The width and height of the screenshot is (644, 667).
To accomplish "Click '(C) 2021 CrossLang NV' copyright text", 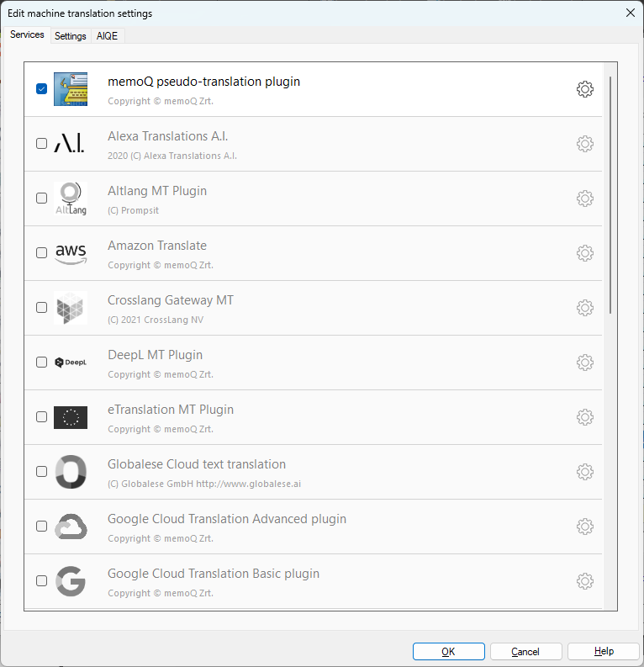I will 156,320.
